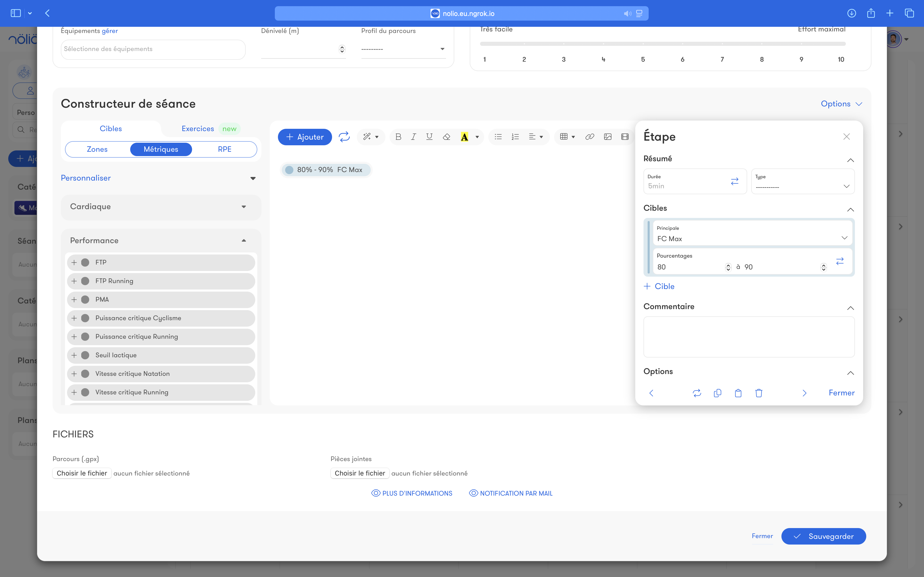Click the bulleted list icon
This screenshot has width=924, height=577.
(x=498, y=137)
